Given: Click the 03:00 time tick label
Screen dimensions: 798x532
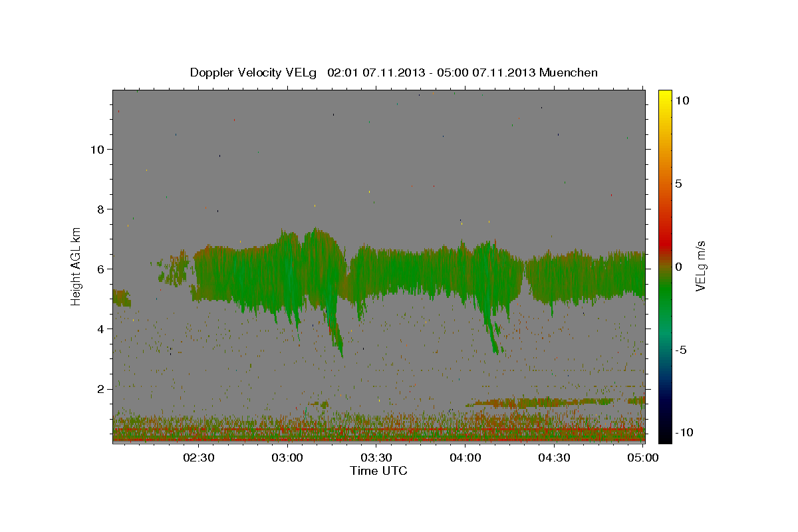Looking at the screenshot, I should click(288, 458).
